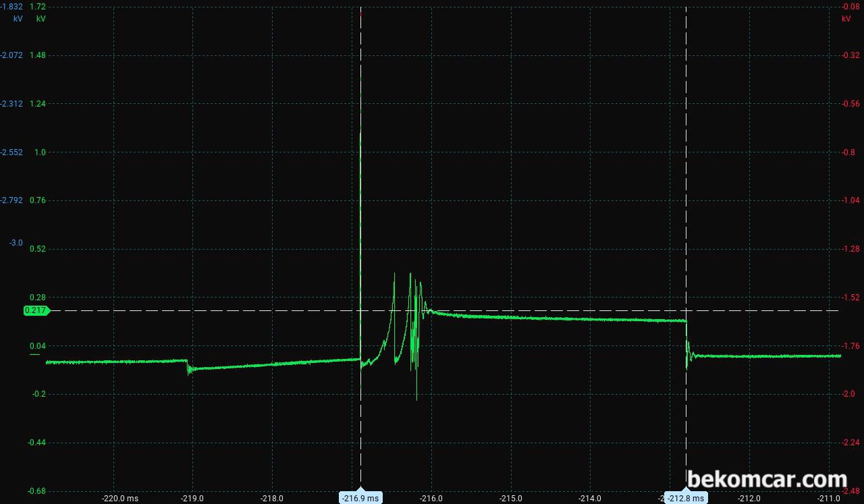Click the green -0.68 axis value
The image size is (864, 504).
point(38,491)
